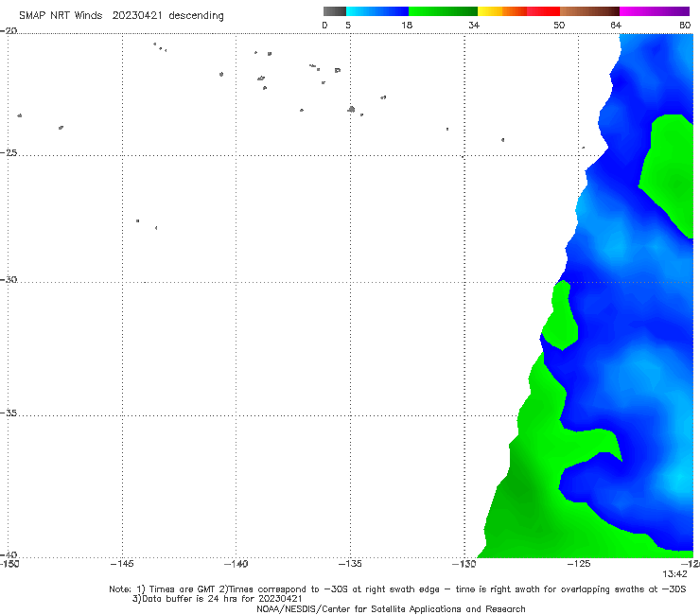This screenshot has height=615, width=700.
Task: Click the date label "20230421" in title
Action: 137,15
